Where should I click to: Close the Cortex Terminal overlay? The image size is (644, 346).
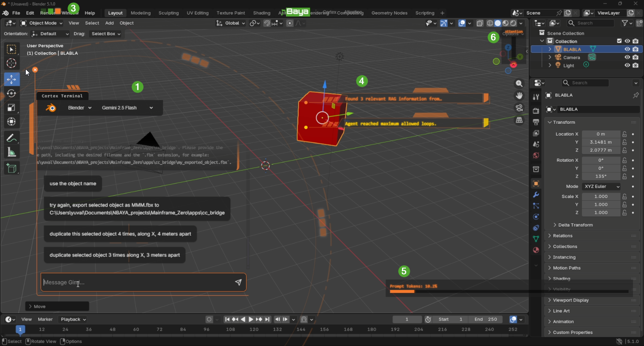coord(35,70)
